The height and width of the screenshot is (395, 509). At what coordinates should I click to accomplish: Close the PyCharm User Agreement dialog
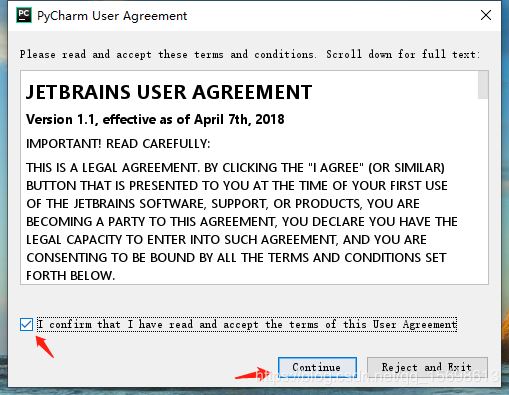[486, 15]
